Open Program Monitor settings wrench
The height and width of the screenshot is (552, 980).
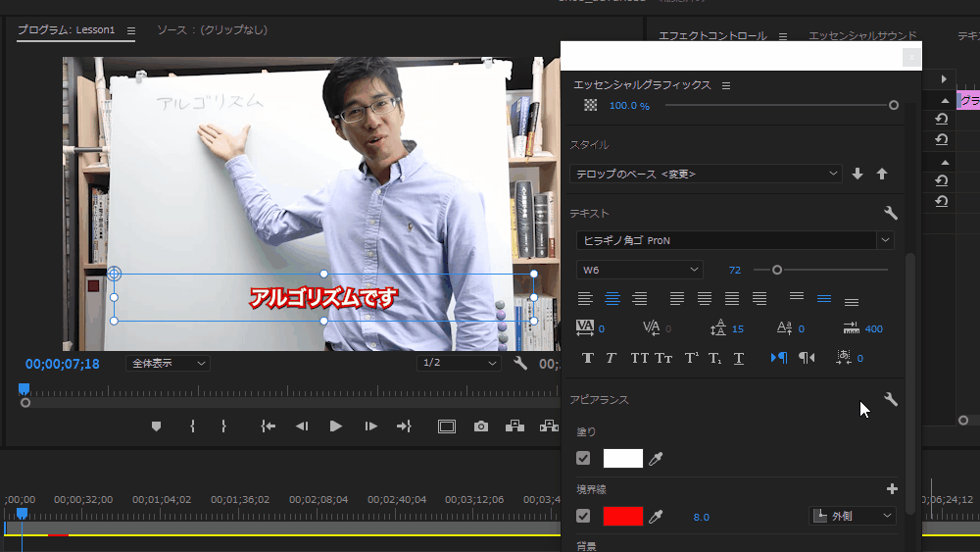[520, 363]
